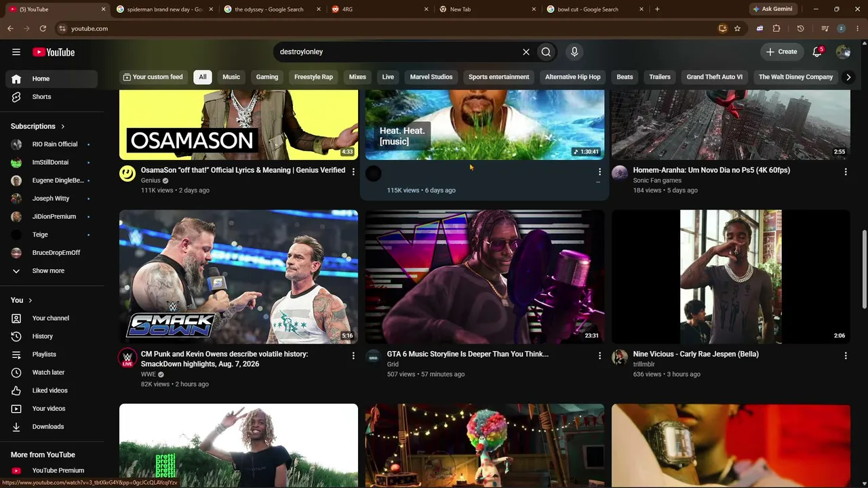Screen dimensions: 868x488
Task: Open a new browser tab
Action: pos(657,9)
